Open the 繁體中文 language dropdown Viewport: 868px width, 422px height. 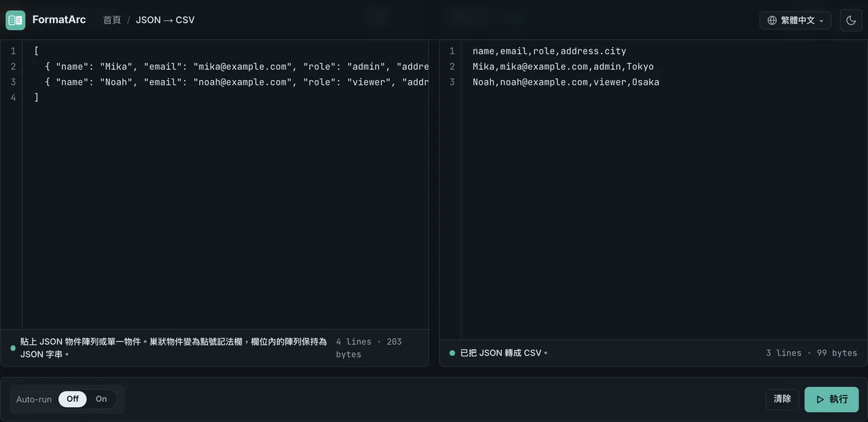click(x=795, y=20)
